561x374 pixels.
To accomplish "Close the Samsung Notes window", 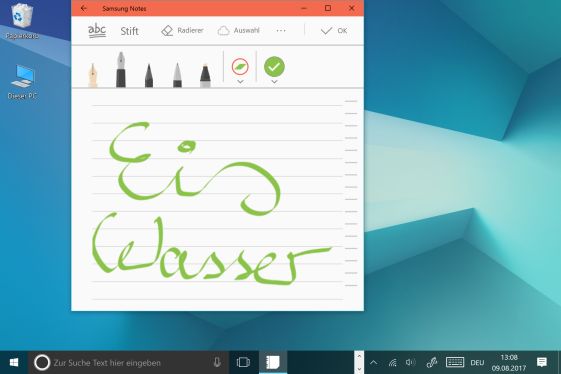I will coord(351,8).
